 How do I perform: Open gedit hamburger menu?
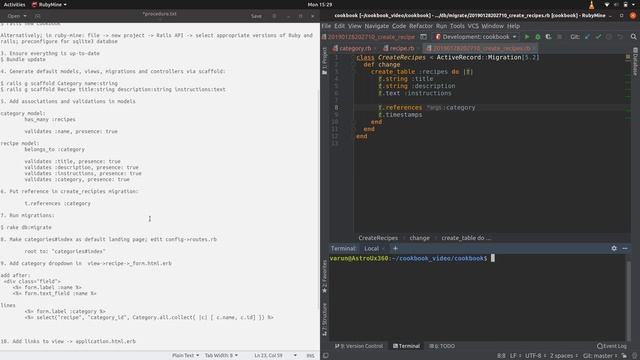click(x=274, y=16)
